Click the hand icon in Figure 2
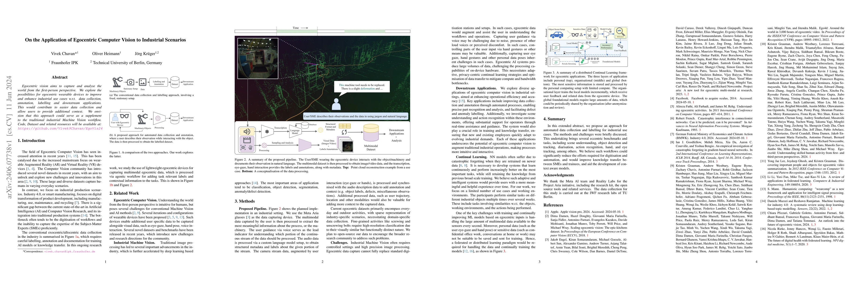This screenshot has width=868, height=281. [251, 148]
